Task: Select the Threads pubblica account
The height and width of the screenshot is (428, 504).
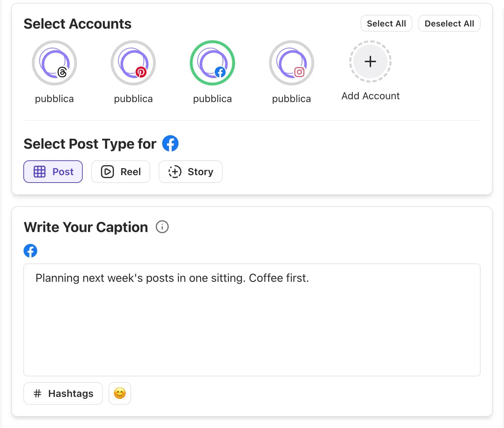Action: tap(54, 63)
